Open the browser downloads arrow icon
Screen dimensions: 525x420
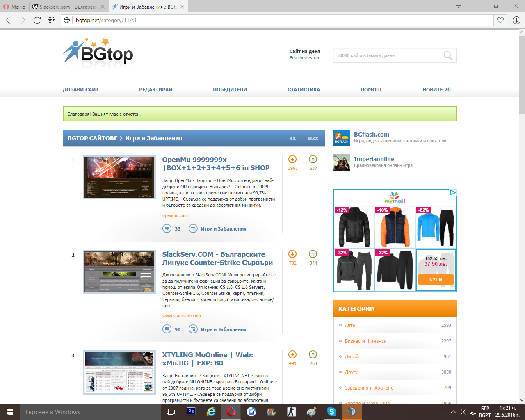click(516, 20)
